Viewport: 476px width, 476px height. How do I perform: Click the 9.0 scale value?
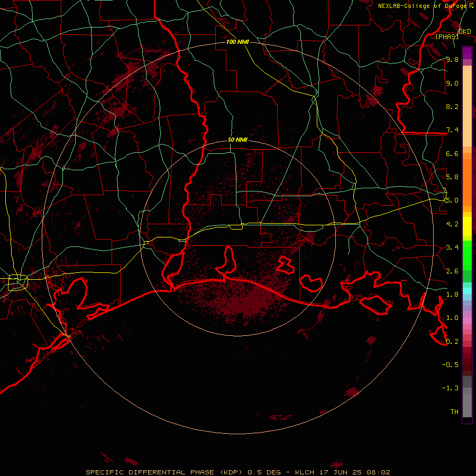(452, 84)
